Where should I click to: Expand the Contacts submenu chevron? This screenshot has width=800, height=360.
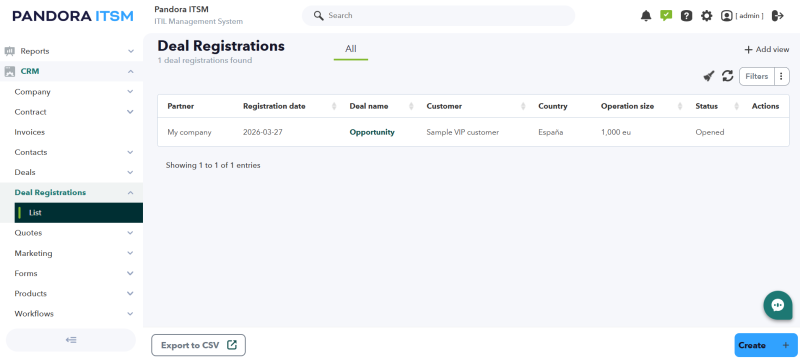click(x=131, y=152)
